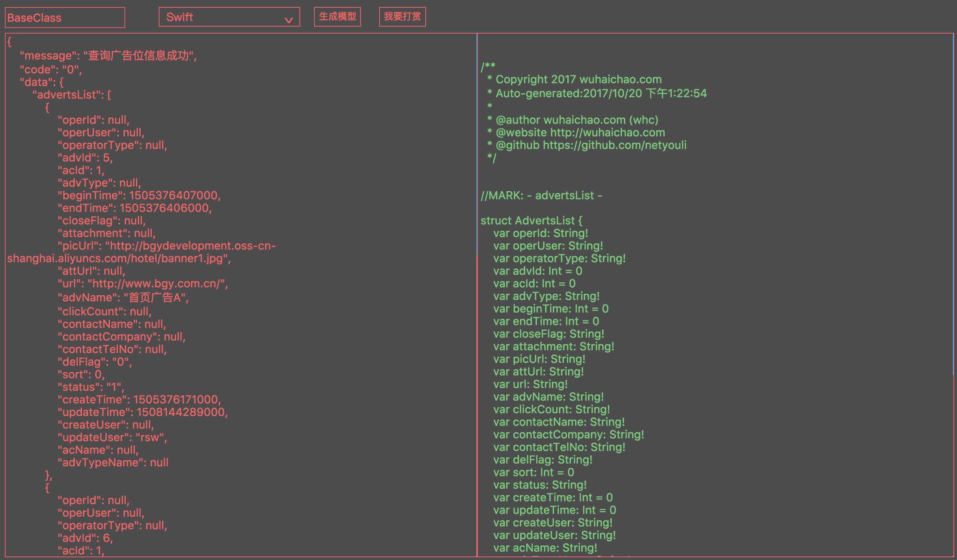Click the "updateTime": 1508144289000 line

point(142,412)
